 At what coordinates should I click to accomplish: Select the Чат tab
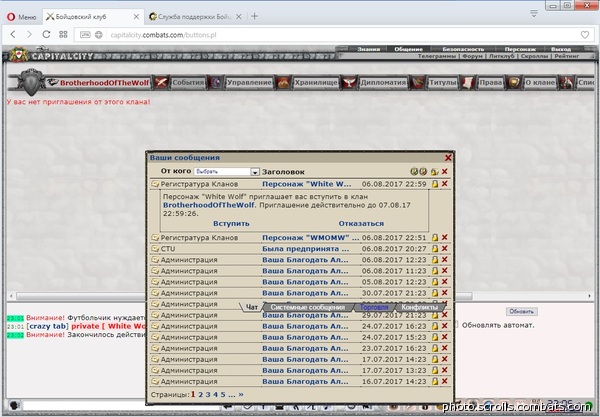(251, 307)
